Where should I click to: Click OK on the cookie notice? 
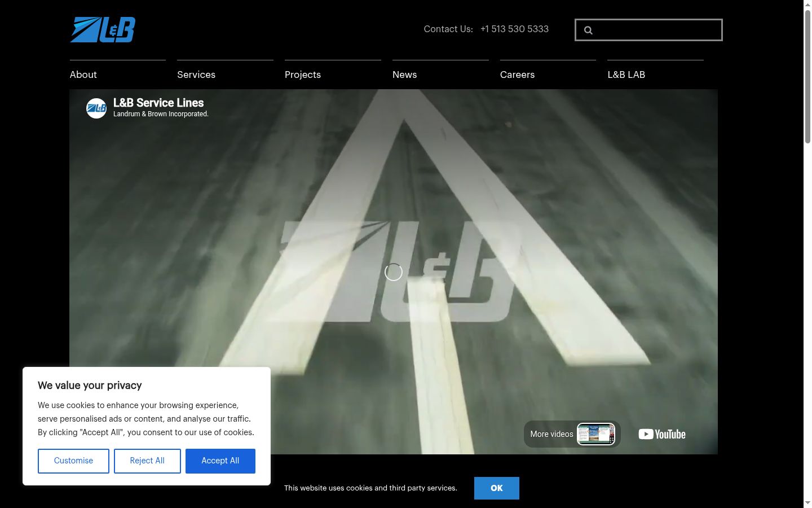coord(497,488)
